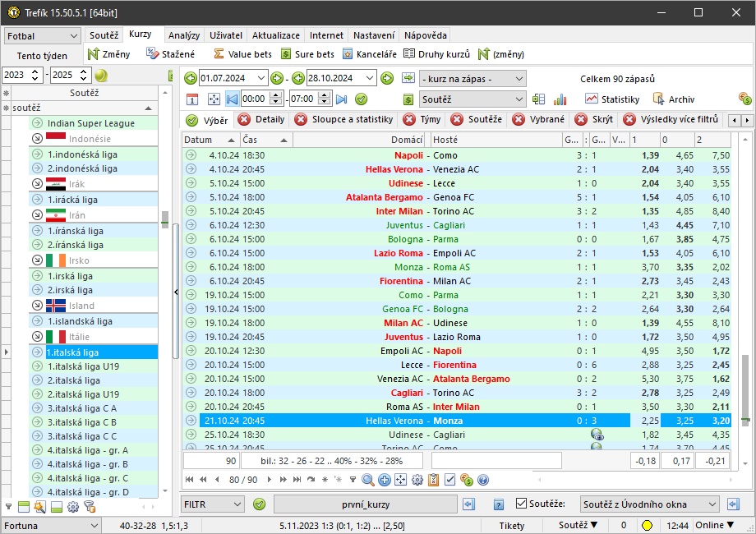This screenshot has height=534, width=756.
Task: Click the funnel icon in the match grid navigator
Action: click(x=353, y=480)
